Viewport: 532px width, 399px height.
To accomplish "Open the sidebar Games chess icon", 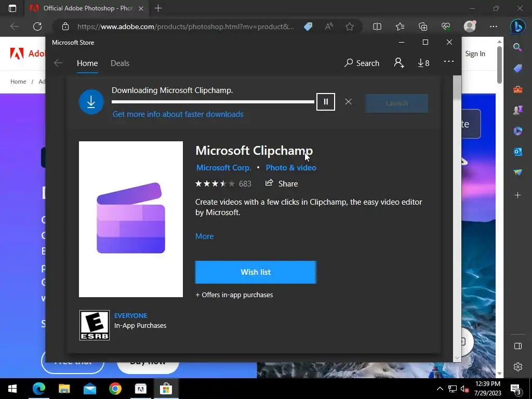I will [518, 110].
